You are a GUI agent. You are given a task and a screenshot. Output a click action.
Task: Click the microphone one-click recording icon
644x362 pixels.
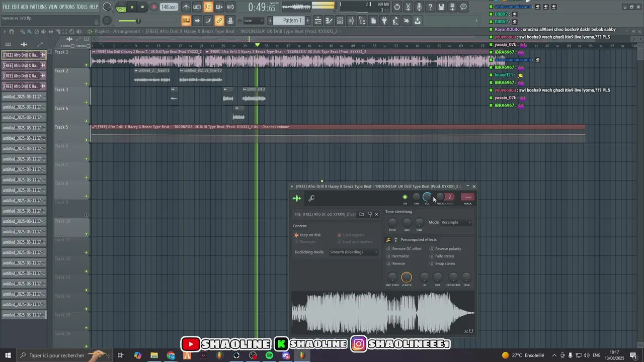click(x=419, y=7)
